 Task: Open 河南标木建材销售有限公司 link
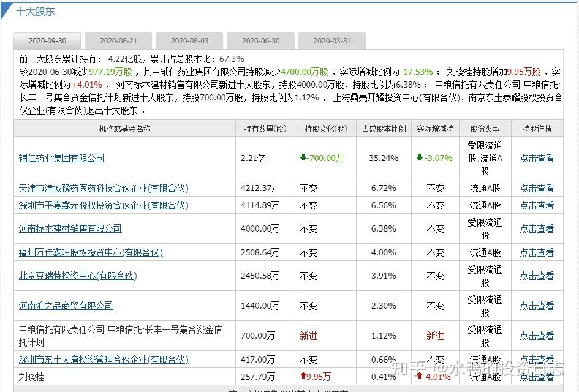pyautogui.click(x=70, y=228)
